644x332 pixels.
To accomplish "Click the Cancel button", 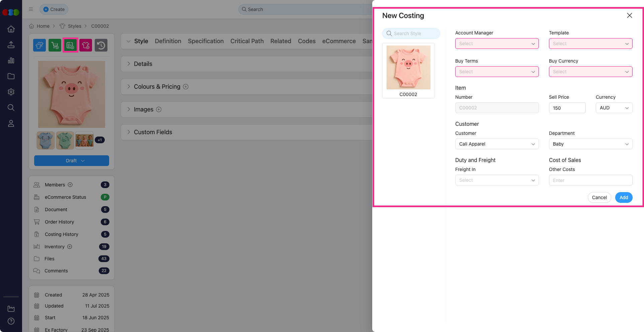I will coord(599,197).
